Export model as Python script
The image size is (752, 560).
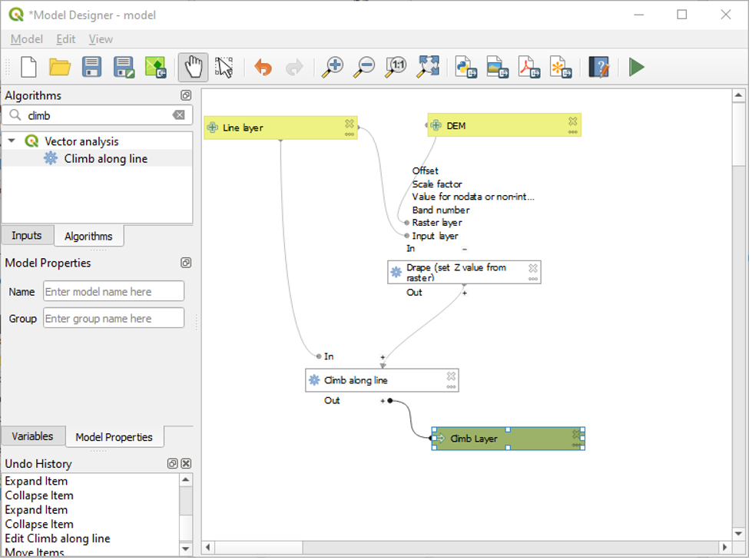[465, 68]
